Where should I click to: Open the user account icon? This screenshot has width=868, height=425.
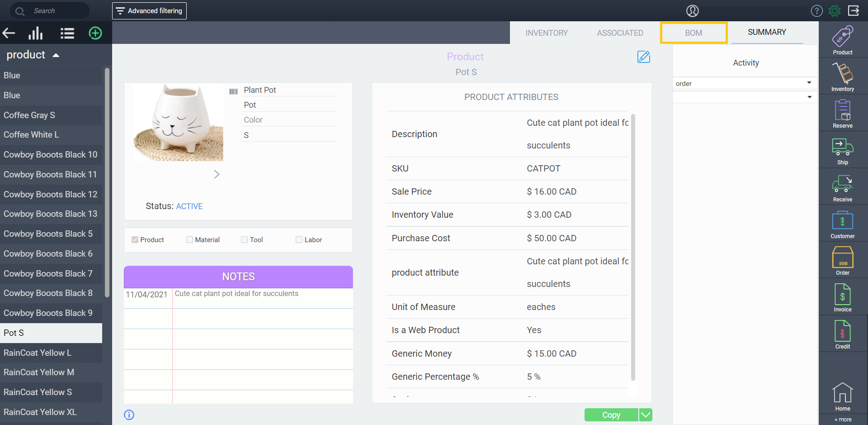click(693, 11)
